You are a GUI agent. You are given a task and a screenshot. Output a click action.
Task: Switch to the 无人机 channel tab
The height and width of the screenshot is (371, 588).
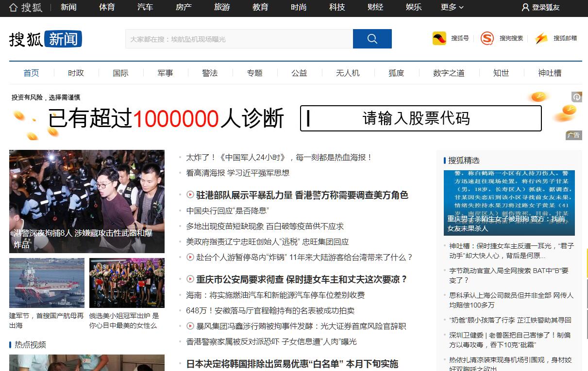pos(348,73)
